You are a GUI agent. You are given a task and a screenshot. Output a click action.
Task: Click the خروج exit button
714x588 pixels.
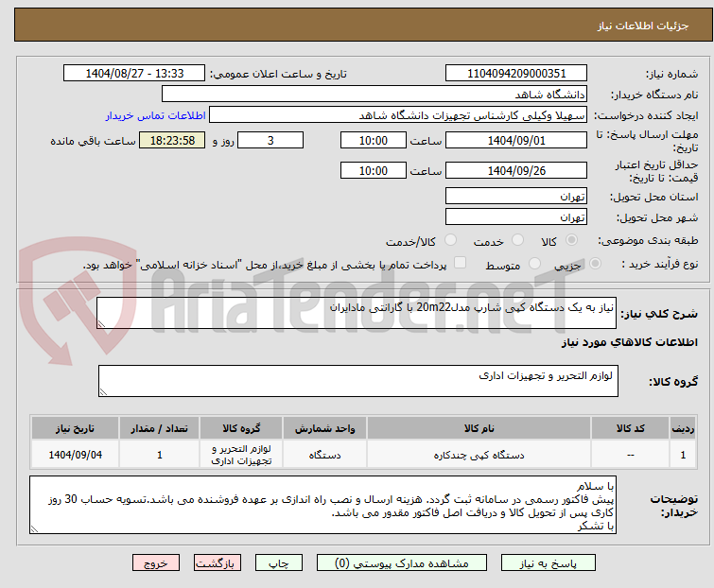tap(156, 563)
